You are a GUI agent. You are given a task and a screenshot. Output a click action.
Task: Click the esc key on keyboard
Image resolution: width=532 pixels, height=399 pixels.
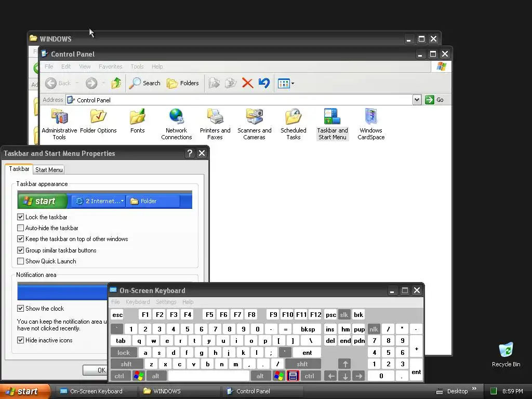[x=117, y=314]
